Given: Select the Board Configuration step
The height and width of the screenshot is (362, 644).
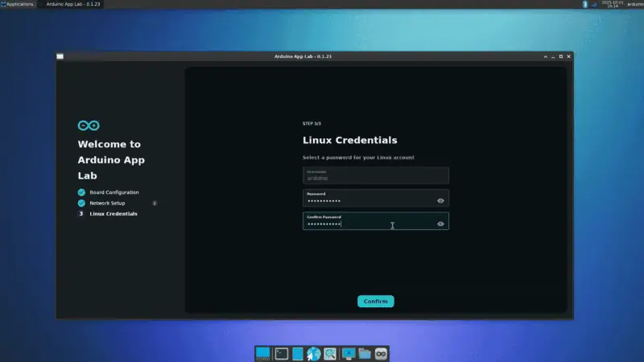Looking at the screenshot, I should [x=114, y=192].
